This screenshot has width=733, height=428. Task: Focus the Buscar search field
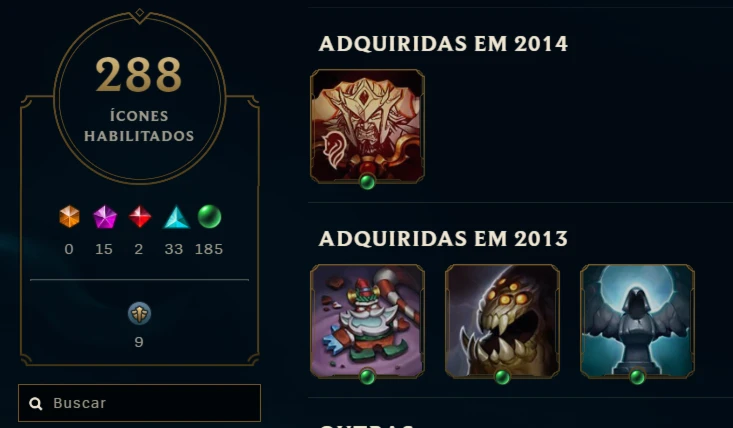click(x=139, y=403)
